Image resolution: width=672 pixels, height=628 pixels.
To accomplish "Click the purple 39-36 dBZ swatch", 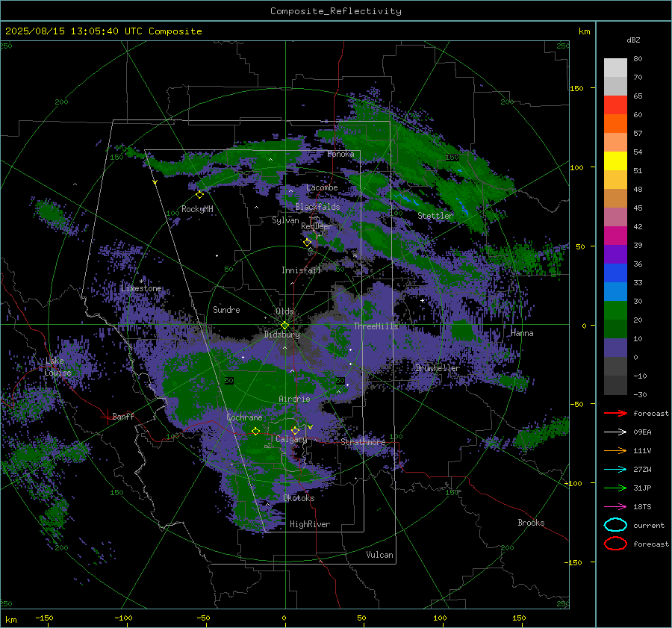I will tap(615, 254).
